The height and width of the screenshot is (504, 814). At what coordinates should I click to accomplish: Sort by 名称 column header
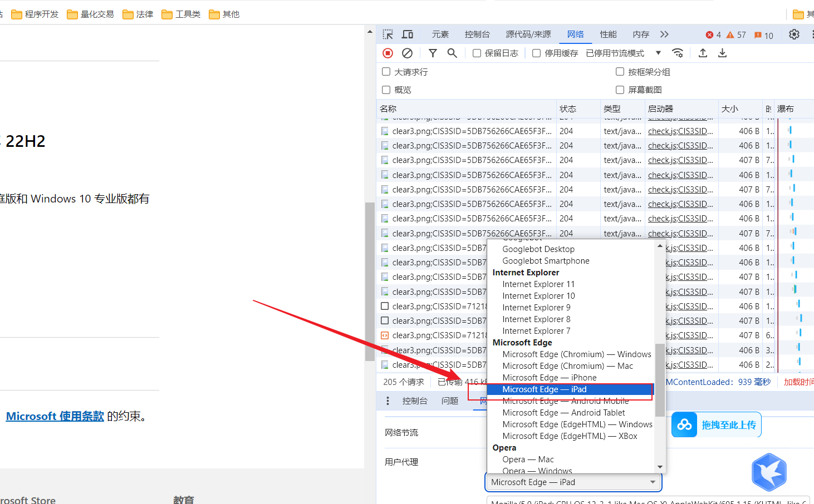click(467, 108)
